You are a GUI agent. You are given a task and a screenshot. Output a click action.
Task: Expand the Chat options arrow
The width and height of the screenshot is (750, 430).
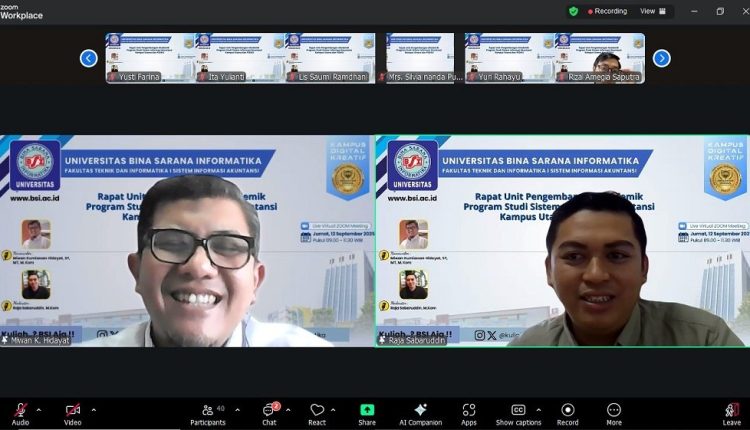288,410
